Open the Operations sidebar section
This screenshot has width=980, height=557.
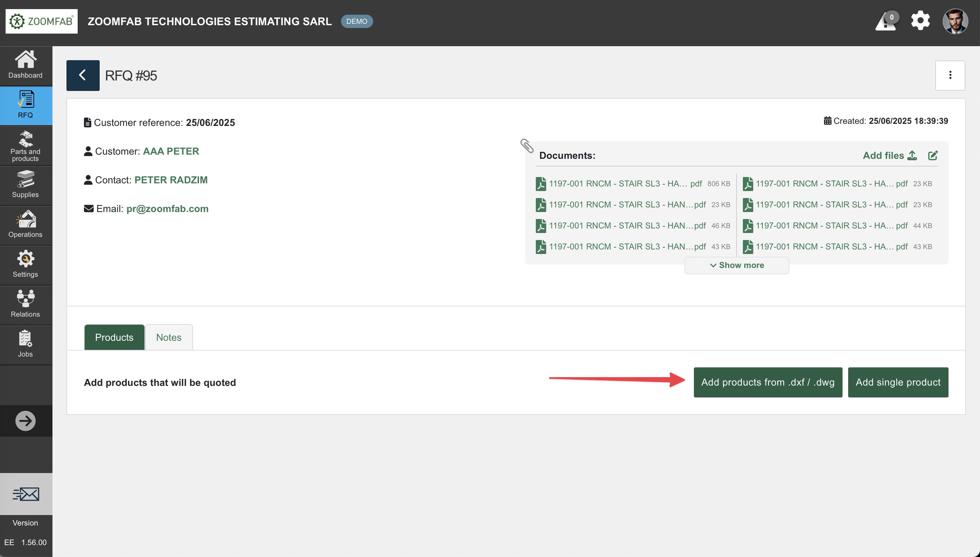pyautogui.click(x=26, y=225)
